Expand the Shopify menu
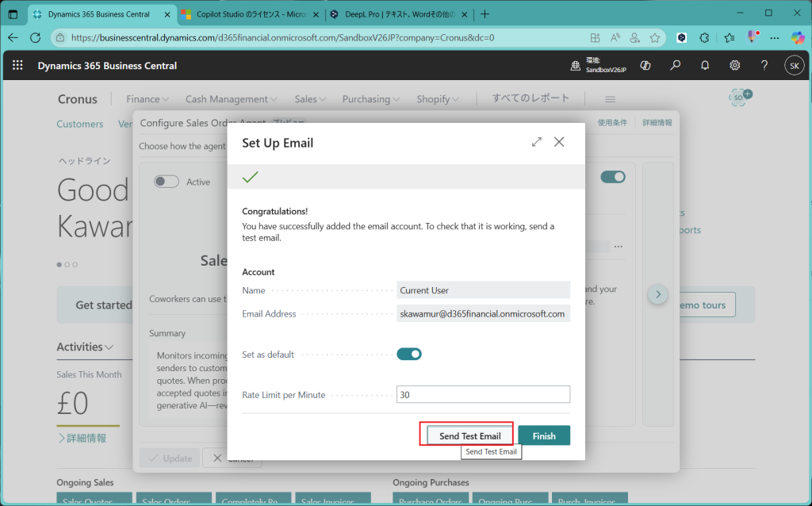This screenshot has width=812, height=506. click(438, 99)
